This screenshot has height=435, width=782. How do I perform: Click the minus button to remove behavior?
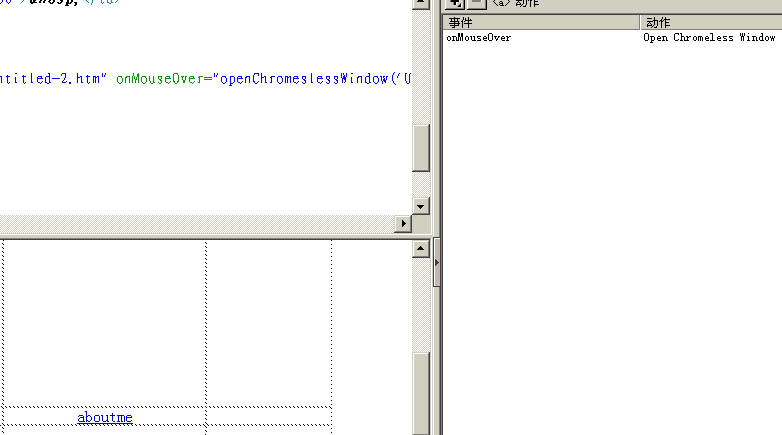pyautogui.click(x=477, y=4)
